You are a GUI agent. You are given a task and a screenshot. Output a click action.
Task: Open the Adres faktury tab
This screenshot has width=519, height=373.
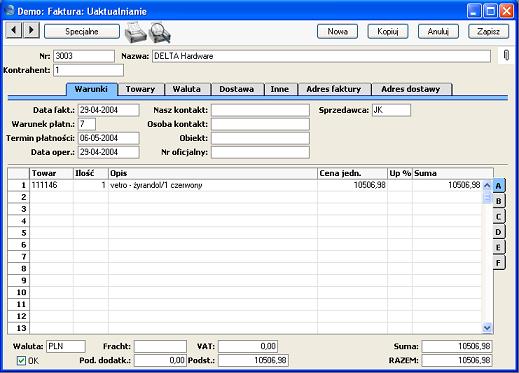point(334,89)
